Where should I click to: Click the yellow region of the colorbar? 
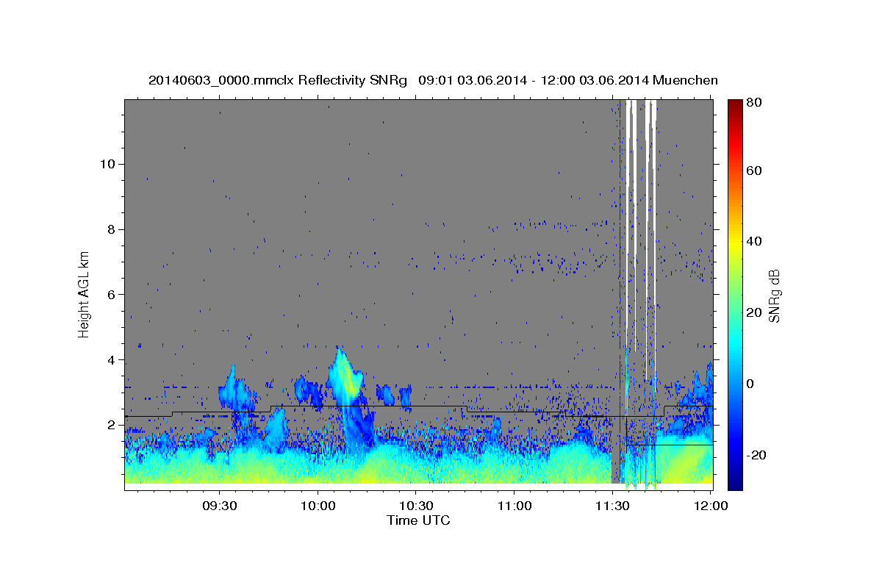coord(735,243)
